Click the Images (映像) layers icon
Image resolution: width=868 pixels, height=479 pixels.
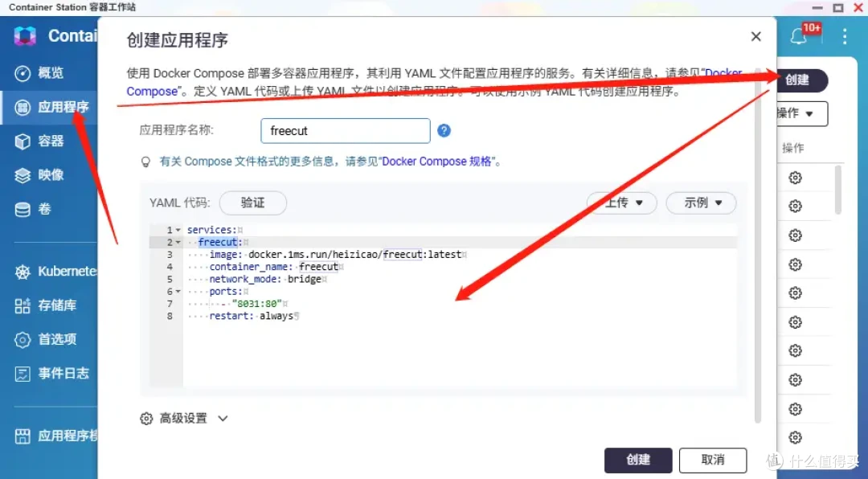(x=23, y=175)
